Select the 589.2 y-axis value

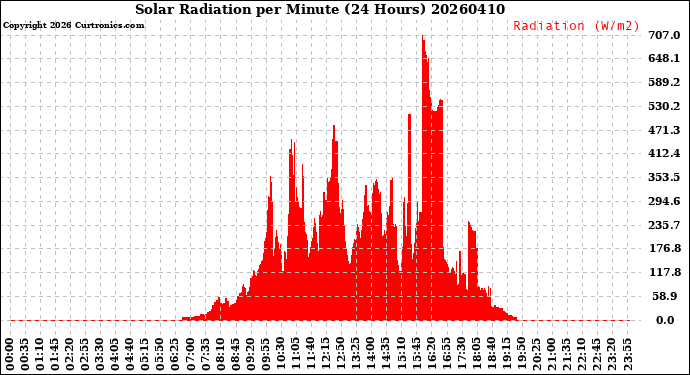(x=664, y=82)
